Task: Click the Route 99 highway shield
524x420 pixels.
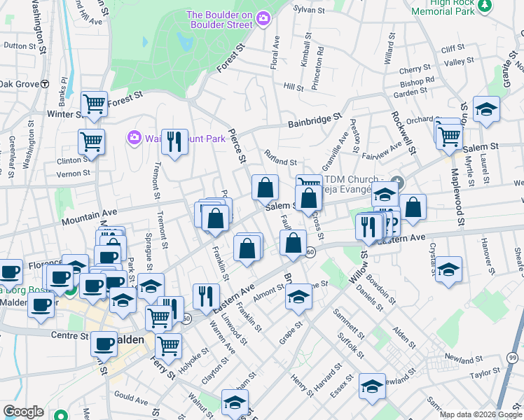Action: tap(512, 358)
